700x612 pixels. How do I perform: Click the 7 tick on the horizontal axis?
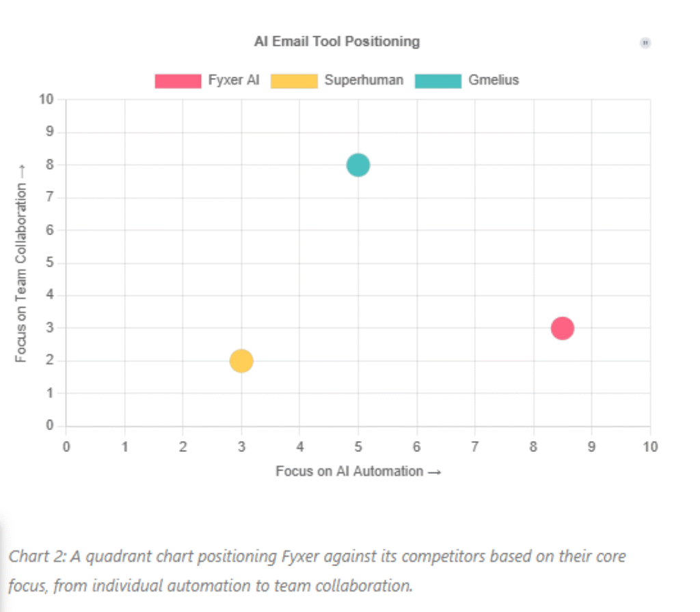pos(475,447)
